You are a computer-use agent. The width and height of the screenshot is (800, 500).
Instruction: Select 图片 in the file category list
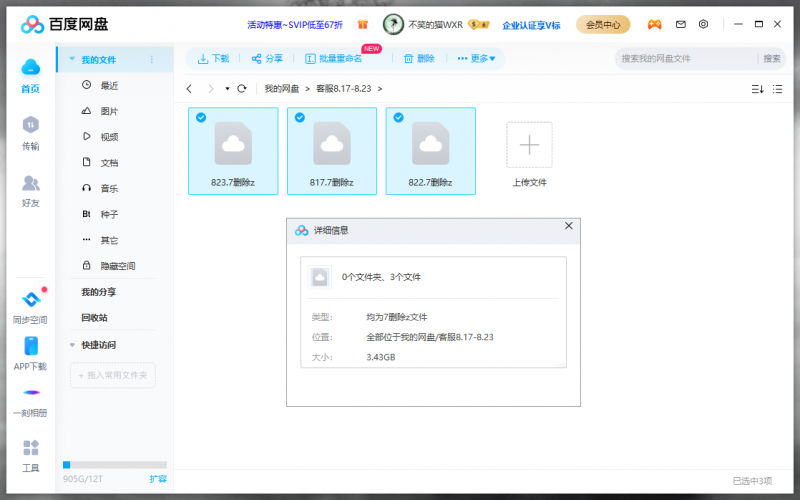(x=109, y=111)
